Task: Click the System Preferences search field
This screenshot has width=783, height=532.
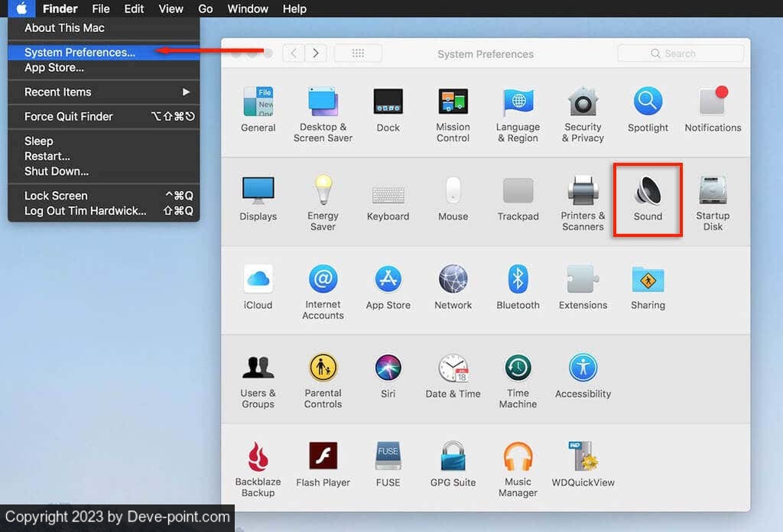Action: [681, 54]
